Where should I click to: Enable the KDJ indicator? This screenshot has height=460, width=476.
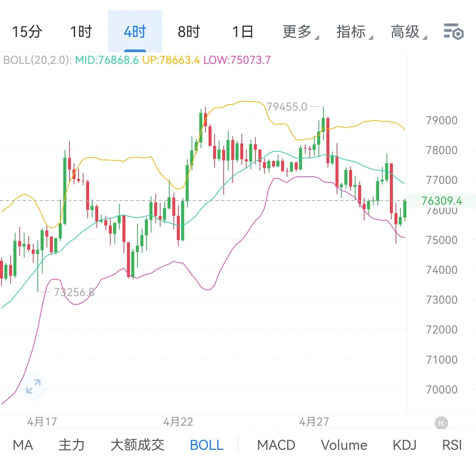405,445
